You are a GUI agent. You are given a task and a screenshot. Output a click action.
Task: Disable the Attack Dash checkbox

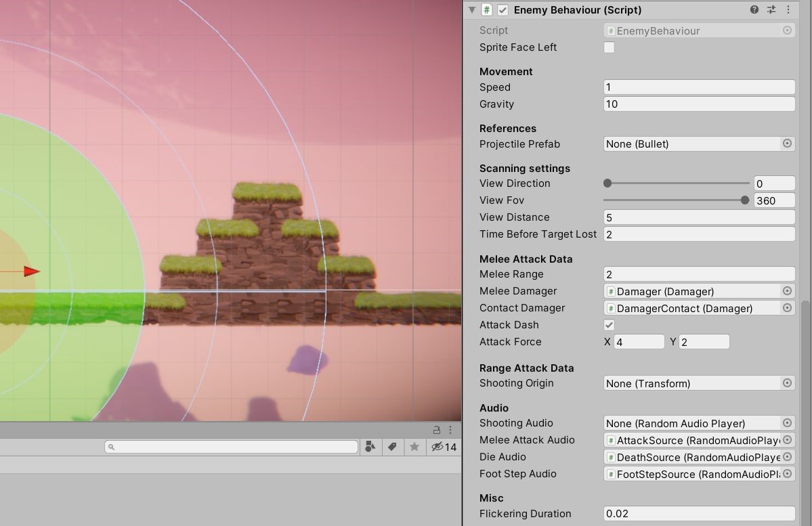pos(609,325)
